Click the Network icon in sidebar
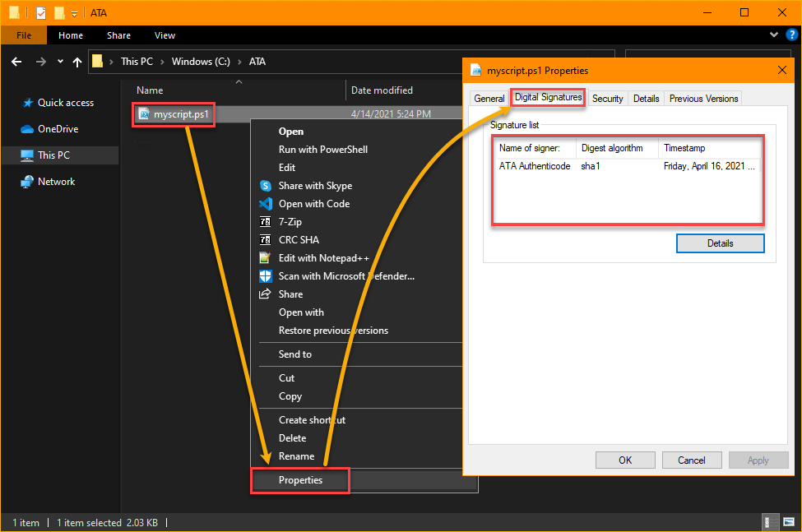802x532 pixels. (x=27, y=182)
